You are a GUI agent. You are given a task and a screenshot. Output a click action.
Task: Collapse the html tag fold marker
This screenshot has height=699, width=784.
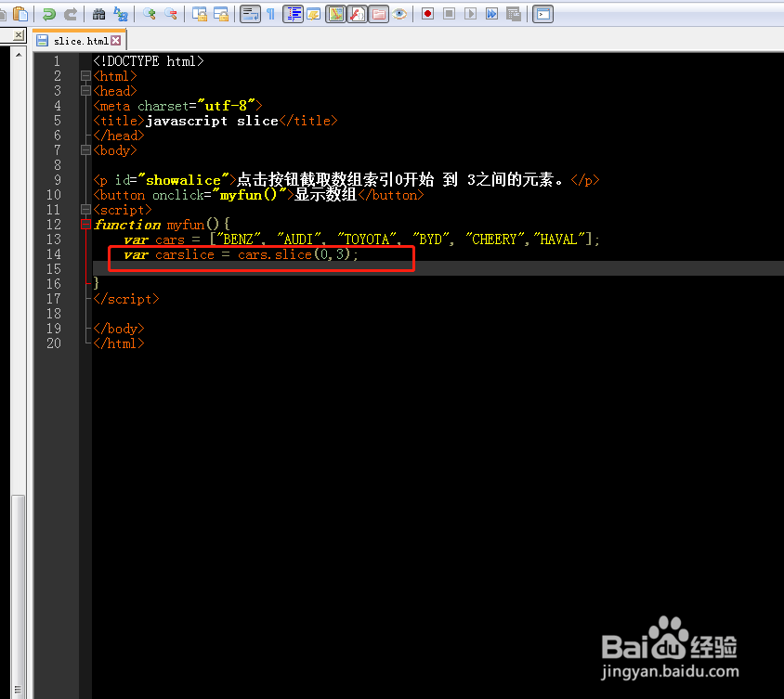coord(85,76)
